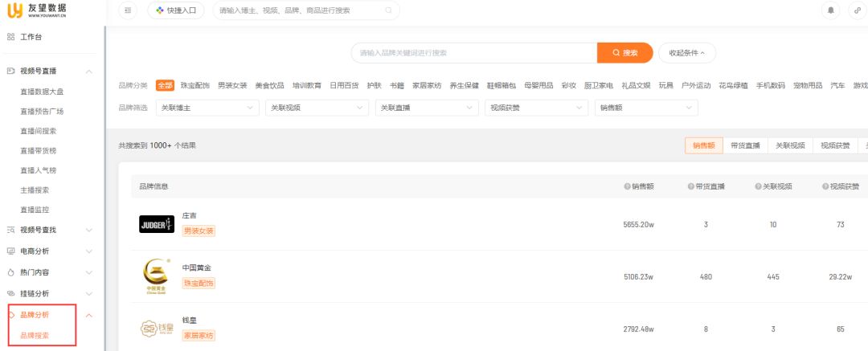Screen dimensions: 868x351
Task: Collapse the 视频号直播 section
Action: (x=89, y=71)
